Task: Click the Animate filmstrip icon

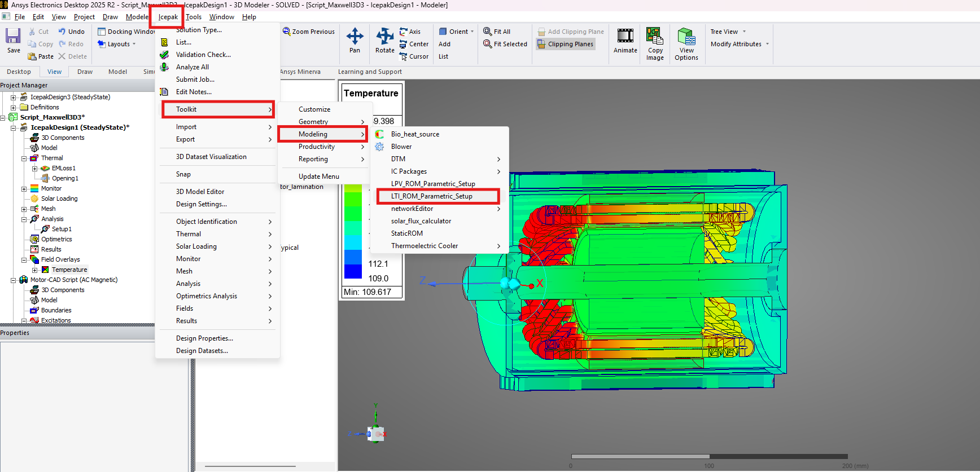Action: tap(625, 37)
